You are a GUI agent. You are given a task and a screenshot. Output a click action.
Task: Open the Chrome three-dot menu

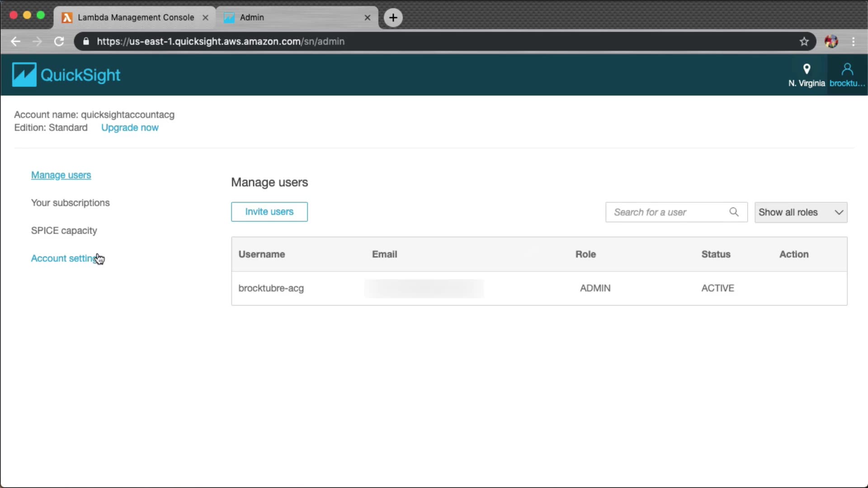pyautogui.click(x=853, y=42)
